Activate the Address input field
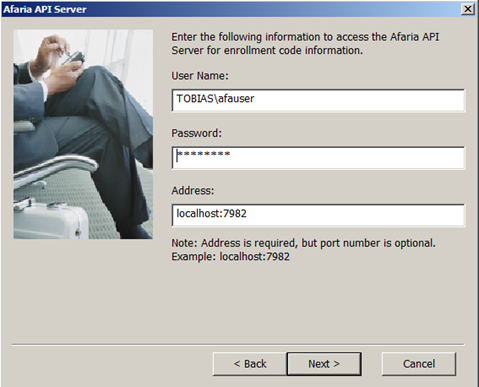This screenshot has height=387, width=479. (318, 215)
